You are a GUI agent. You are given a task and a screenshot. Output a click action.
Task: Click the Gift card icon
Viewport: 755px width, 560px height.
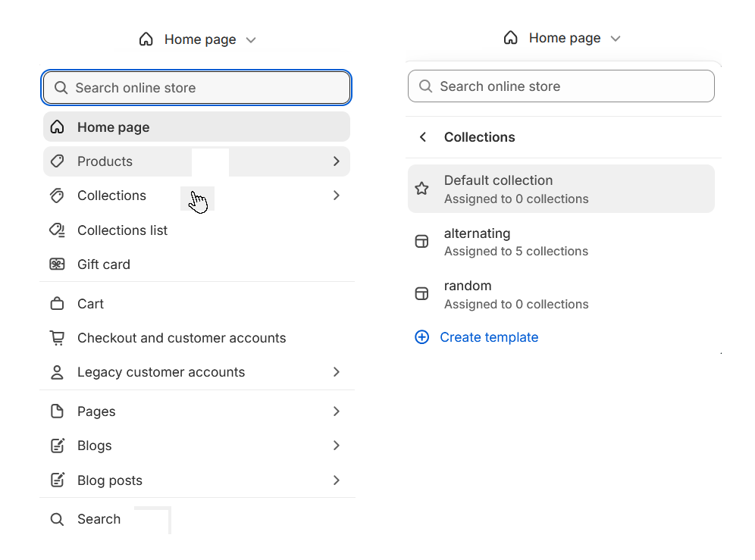click(58, 264)
